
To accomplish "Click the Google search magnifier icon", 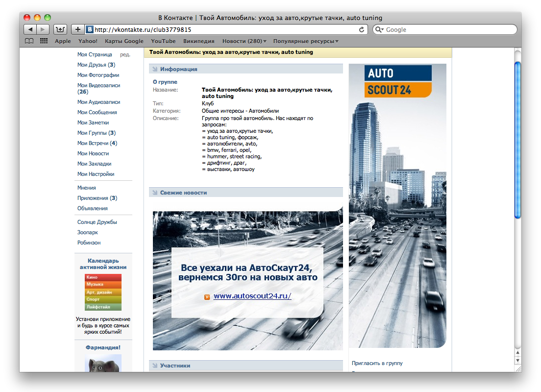I will click(379, 29).
